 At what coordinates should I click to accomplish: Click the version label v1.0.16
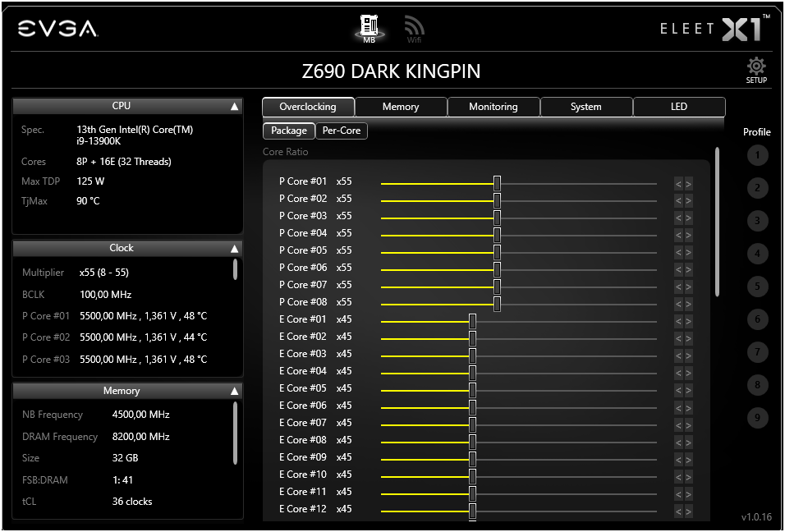pos(756,516)
